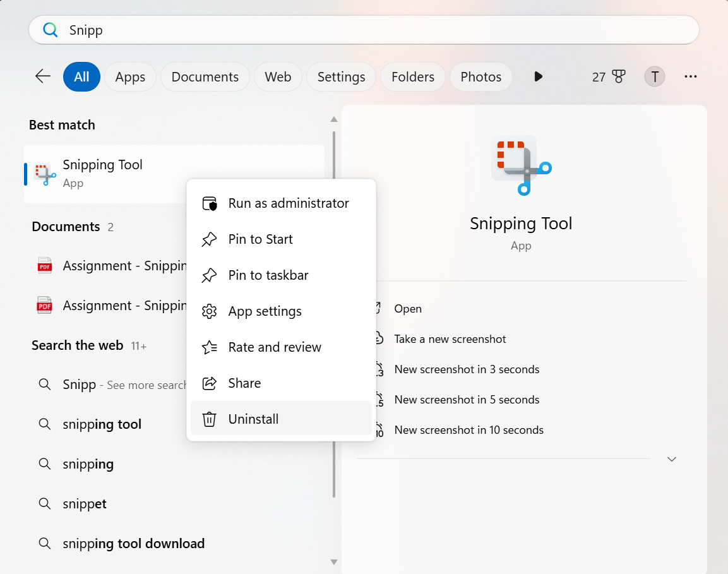Click the pin icon beside Pin to taskbar
The width and height of the screenshot is (728, 574).
(210, 275)
